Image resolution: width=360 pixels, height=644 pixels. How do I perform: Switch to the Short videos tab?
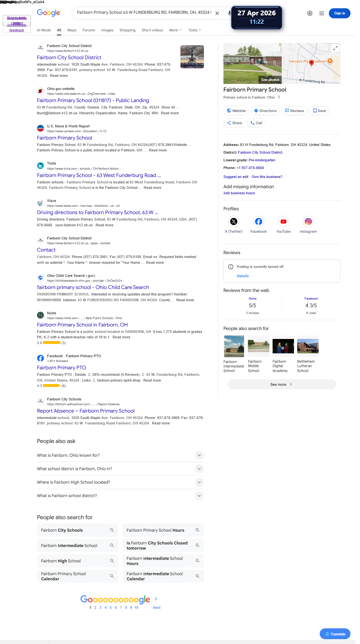point(152,30)
